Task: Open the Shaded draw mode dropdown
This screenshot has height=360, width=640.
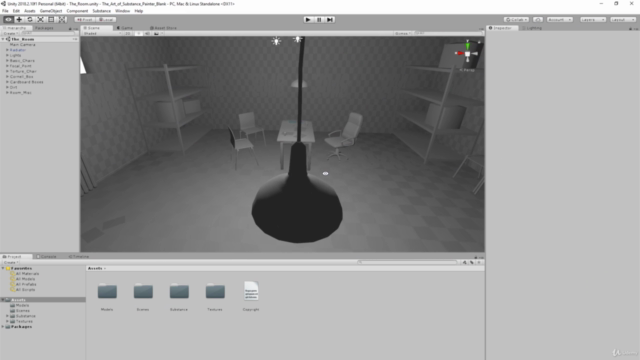Action: 102,33
